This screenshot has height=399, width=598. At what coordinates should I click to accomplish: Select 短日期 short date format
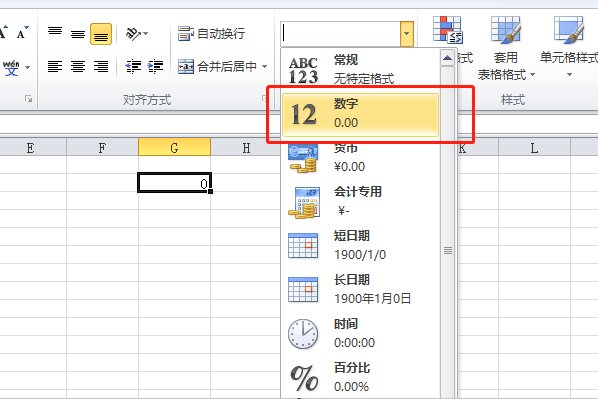coord(360,245)
